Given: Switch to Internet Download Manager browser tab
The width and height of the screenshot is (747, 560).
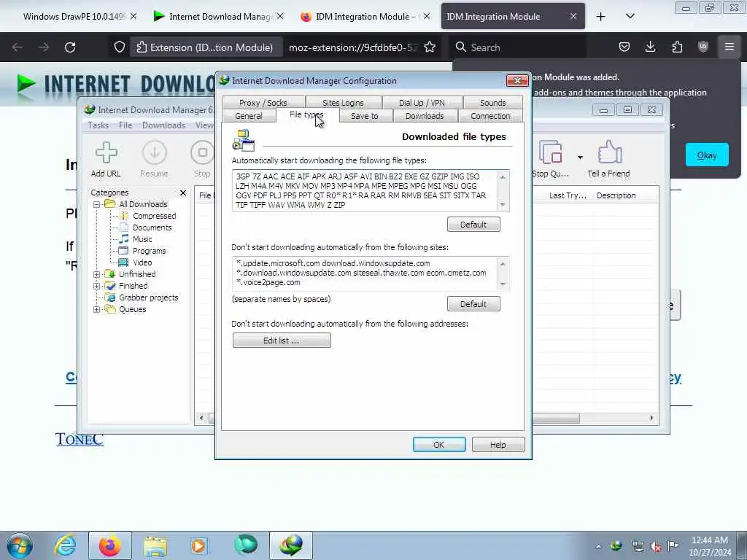Looking at the screenshot, I should [217, 17].
